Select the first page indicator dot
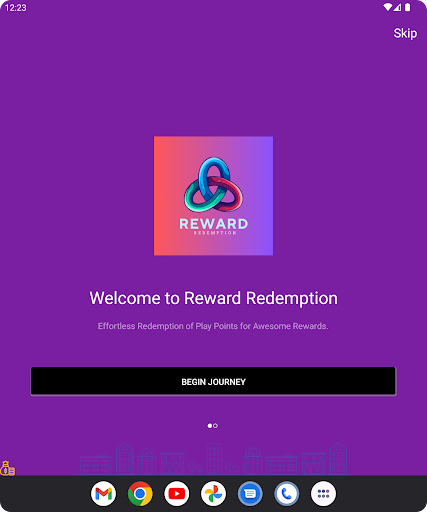This screenshot has width=427, height=512. pyautogui.click(x=210, y=426)
